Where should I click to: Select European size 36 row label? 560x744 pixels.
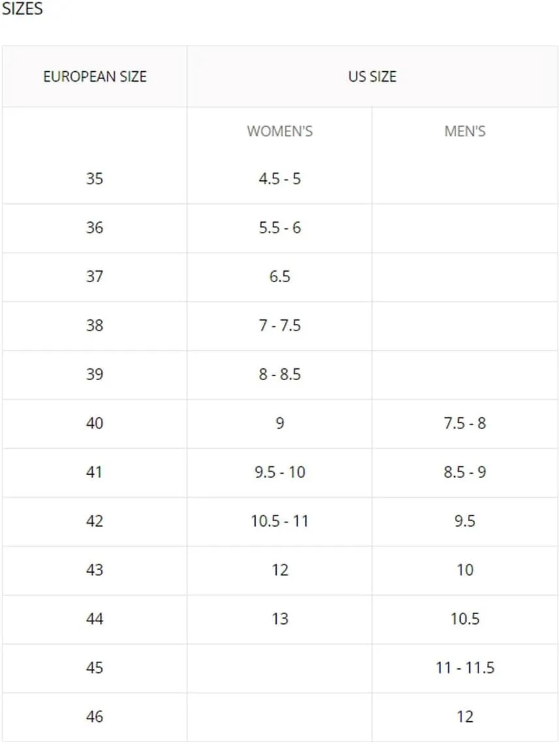pyautogui.click(x=95, y=228)
